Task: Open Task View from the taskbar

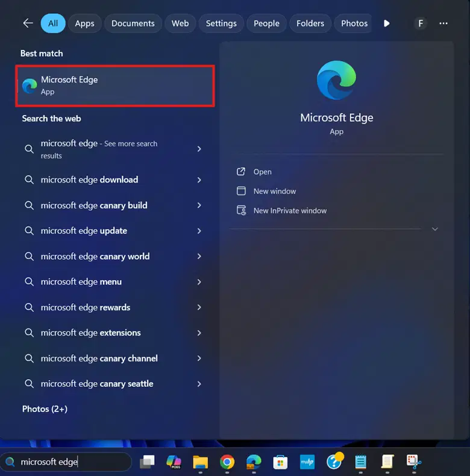Action: [147, 462]
